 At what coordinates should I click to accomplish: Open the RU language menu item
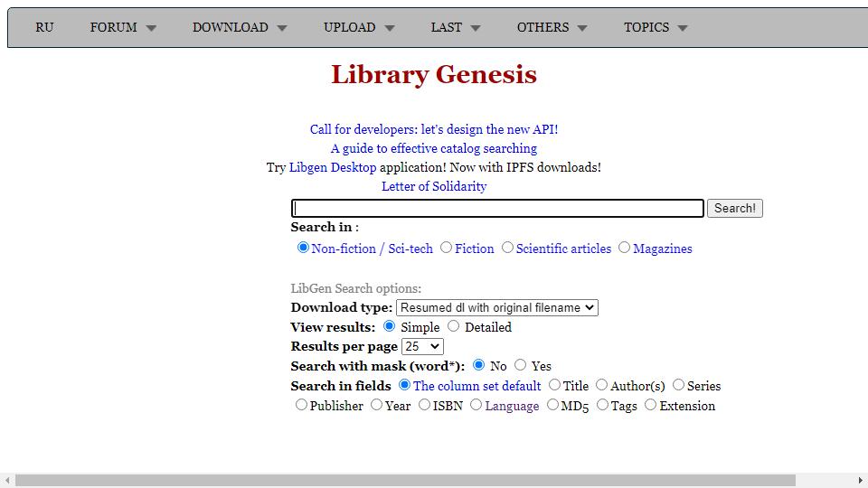(x=44, y=27)
